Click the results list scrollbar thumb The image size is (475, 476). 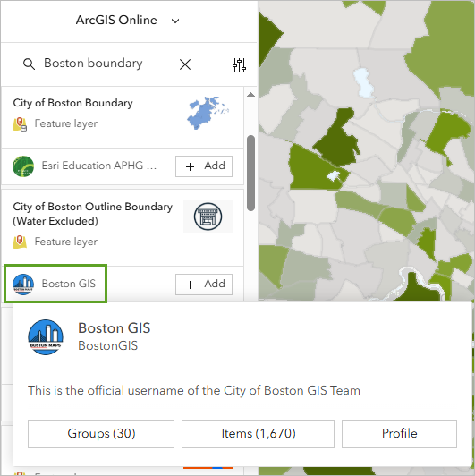pyautogui.click(x=250, y=173)
